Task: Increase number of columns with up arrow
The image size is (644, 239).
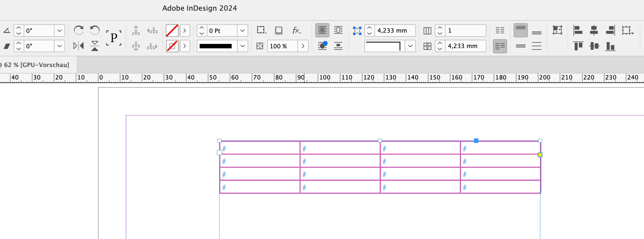Action: (x=440, y=28)
